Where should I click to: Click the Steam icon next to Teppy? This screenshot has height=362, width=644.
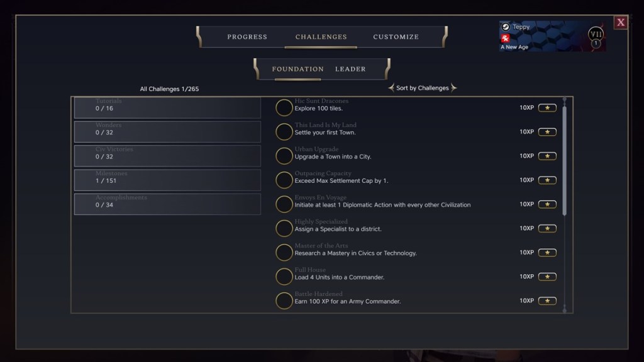[x=507, y=27]
